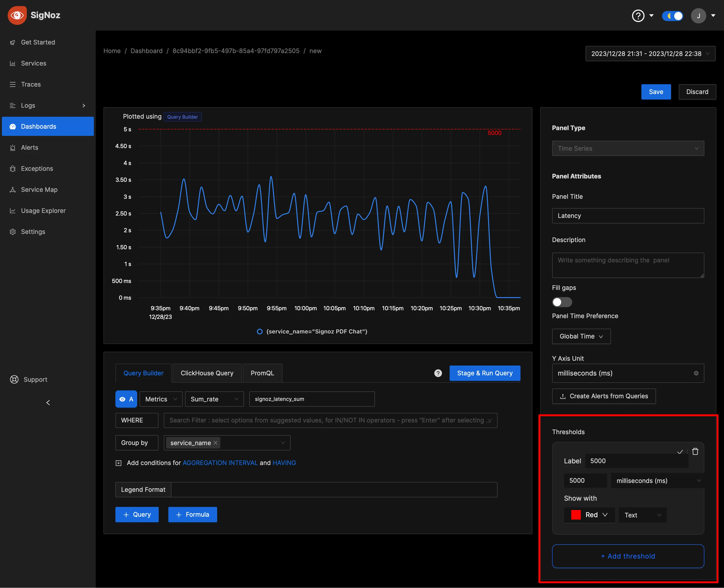Toggle visibility of query A
724x588 pixels.
(126, 399)
